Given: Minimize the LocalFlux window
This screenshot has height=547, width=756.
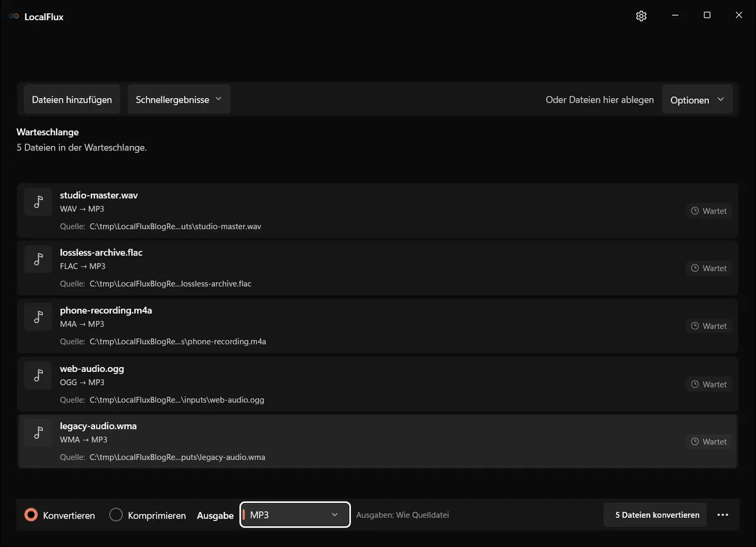Looking at the screenshot, I should coord(675,16).
